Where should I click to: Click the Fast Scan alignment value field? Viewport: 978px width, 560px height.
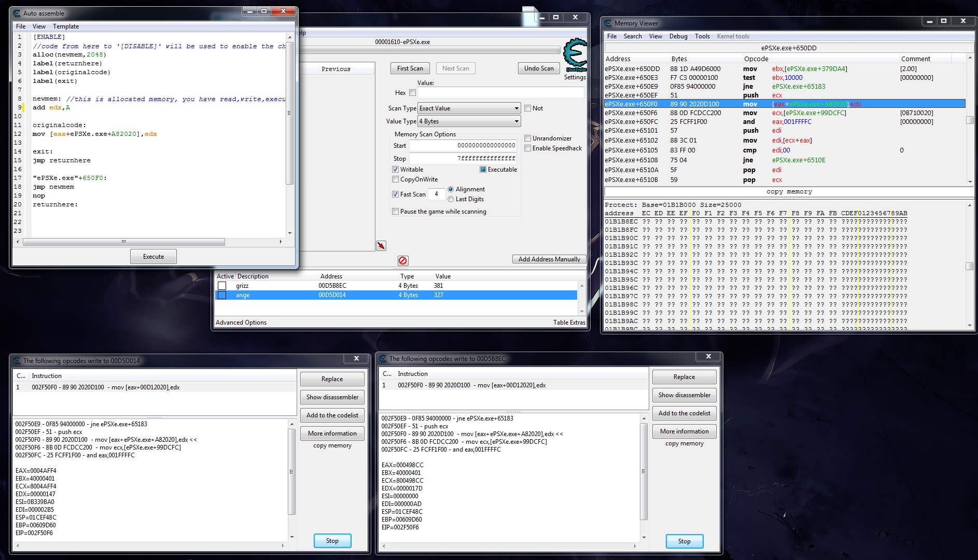pos(437,194)
